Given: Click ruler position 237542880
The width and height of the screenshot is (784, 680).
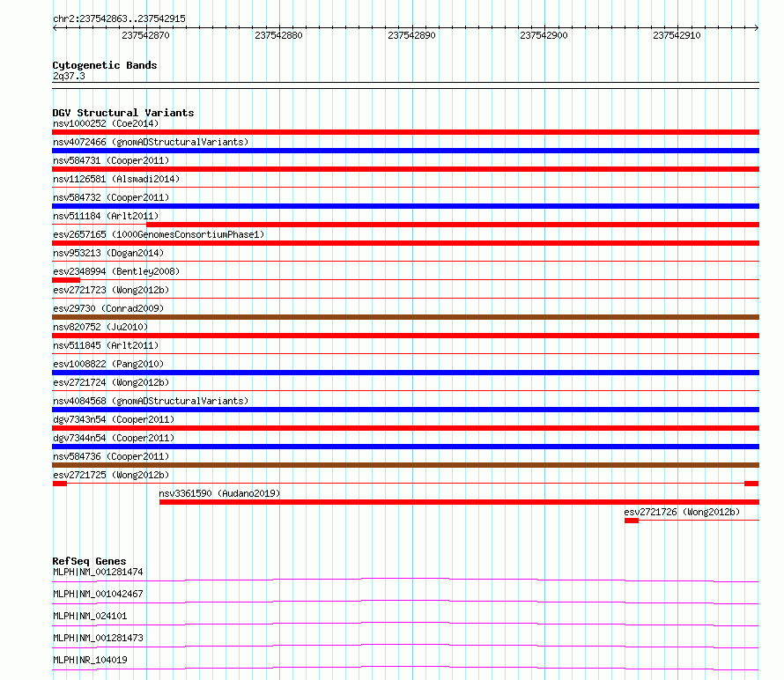Looking at the screenshot, I should click(278, 35).
